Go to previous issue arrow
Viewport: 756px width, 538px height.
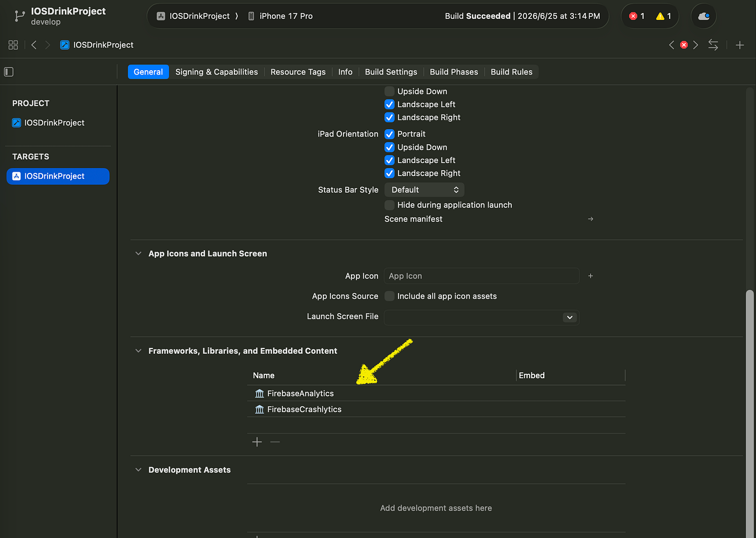[x=672, y=45]
